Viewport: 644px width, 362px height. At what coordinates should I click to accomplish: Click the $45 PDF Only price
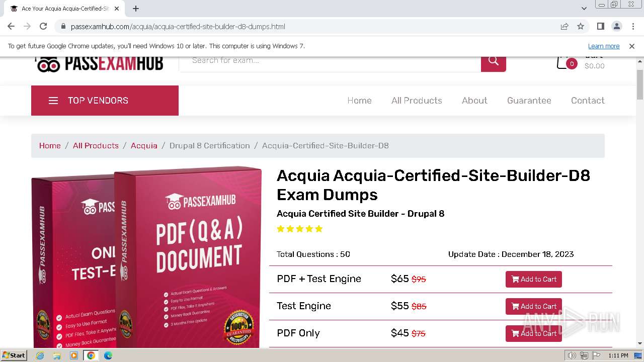(399, 333)
